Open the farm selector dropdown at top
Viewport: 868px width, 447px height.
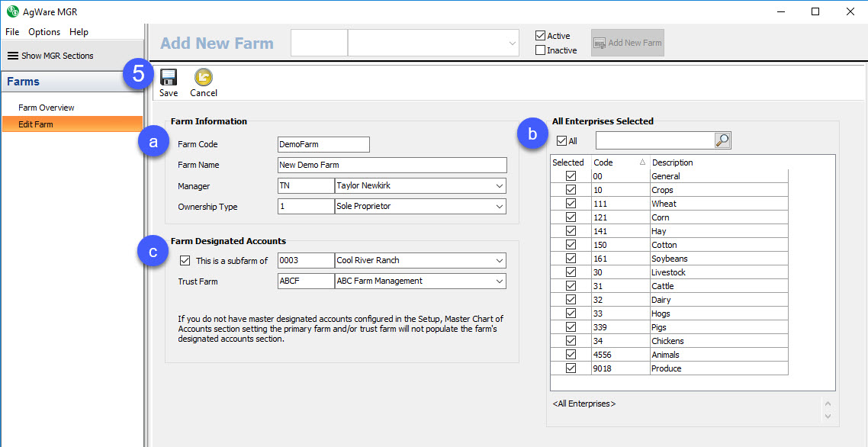click(513, 43)
